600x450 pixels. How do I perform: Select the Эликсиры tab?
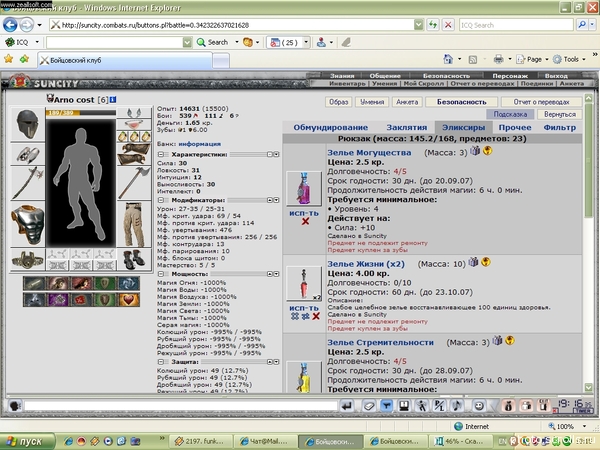(x=463, y=127)
